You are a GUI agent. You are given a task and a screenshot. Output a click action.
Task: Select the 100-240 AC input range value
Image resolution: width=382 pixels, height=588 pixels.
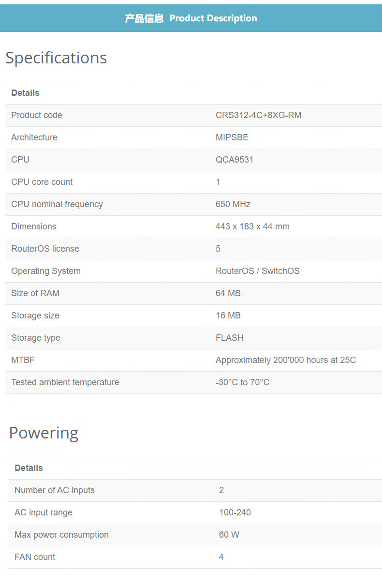[x=235, y=513]
